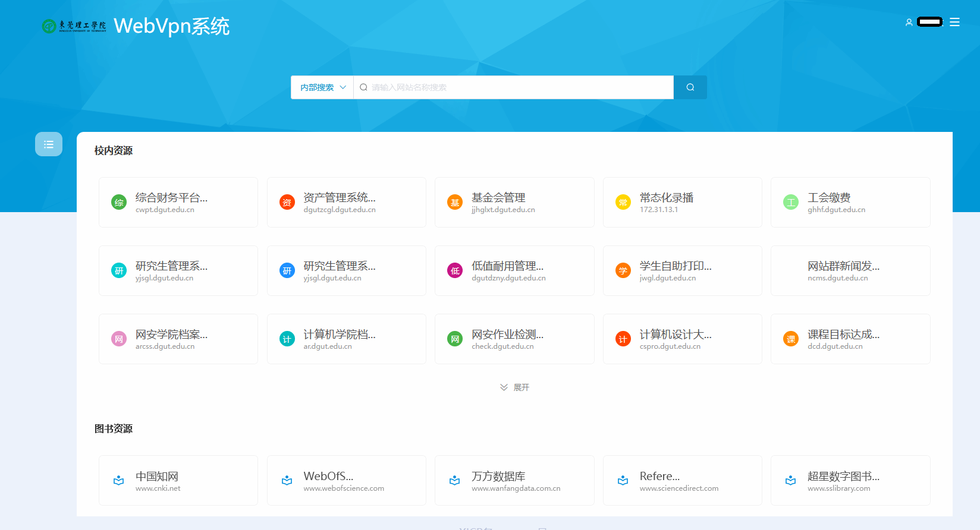Screen dimensions: 980x530
Task: Click the user profile icon
Action: (909, 22)
